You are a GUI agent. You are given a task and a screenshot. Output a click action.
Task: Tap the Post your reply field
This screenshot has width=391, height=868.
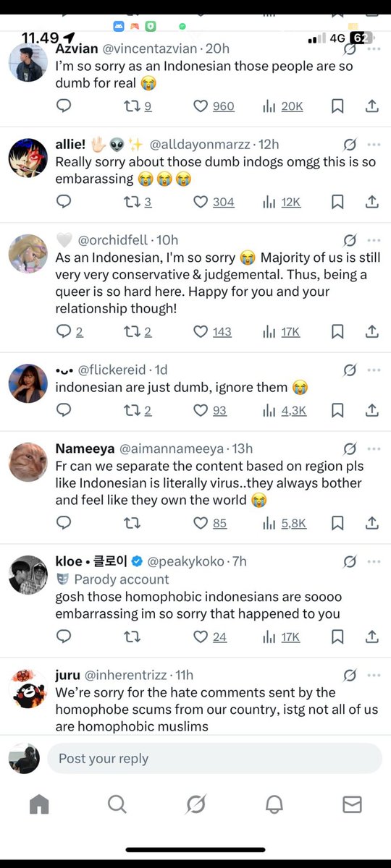[214, 758]
